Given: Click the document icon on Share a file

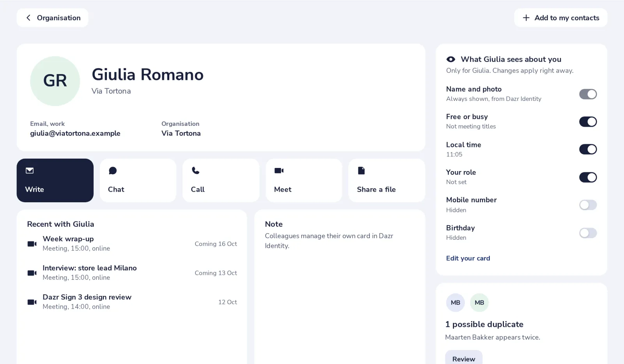Looking at the screenshot, I should 361,170.
